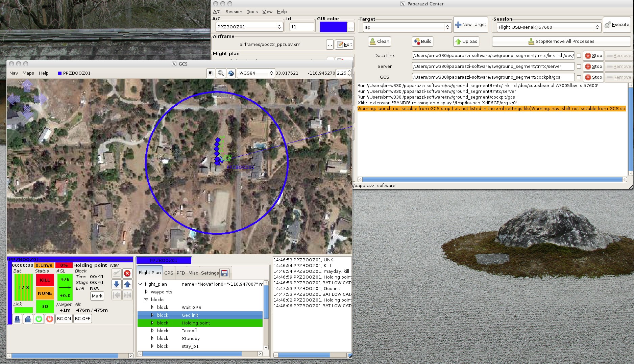Viewport: 634px width, 364px height.
Task: Open the Target 'ap' dropdown
Action: pyautogui.click(x=407, y=27)
